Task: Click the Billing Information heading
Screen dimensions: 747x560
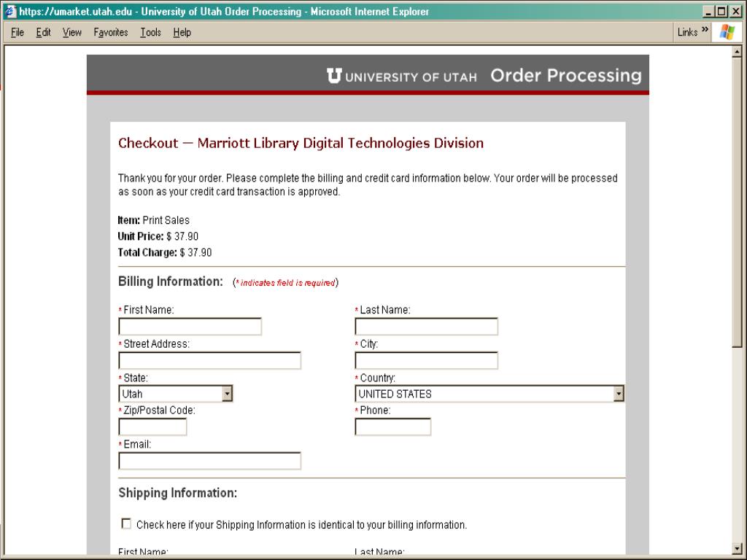Action: pyautogui.click(x=171, y=281)
